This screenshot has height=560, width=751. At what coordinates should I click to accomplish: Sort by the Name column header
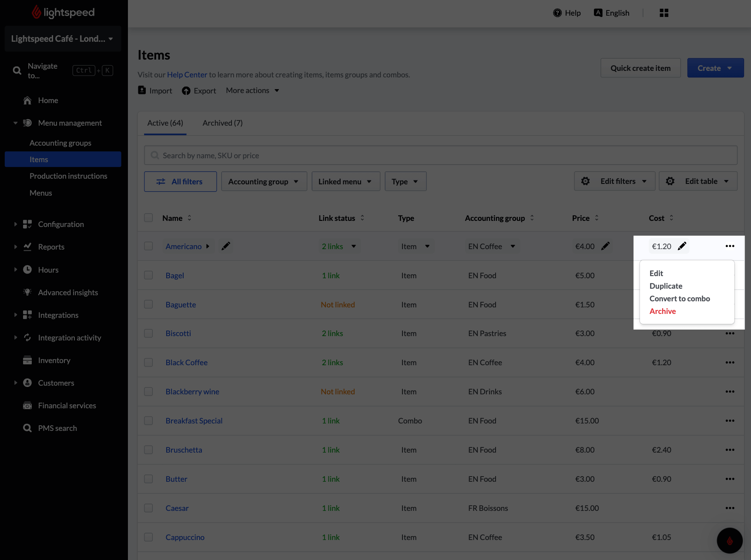click(177, 218)
